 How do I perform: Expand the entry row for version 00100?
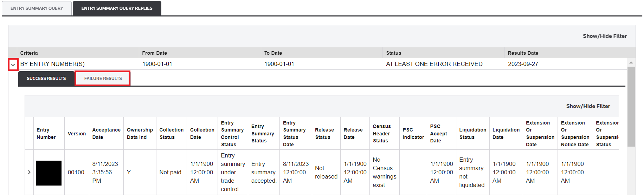pyautogui.click(x=29, y=172)
